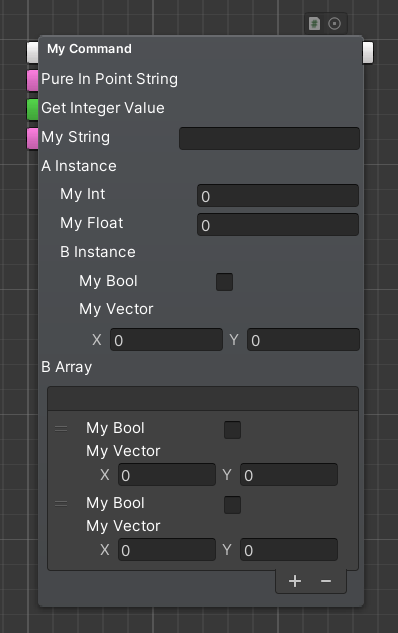Grab the second B Array element's drag handle
Viewport: 398px width, 633px height.
pos(61,503)
